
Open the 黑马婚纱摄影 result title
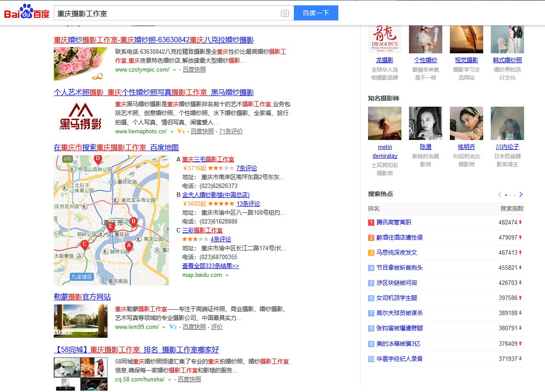tap(154, 92)
